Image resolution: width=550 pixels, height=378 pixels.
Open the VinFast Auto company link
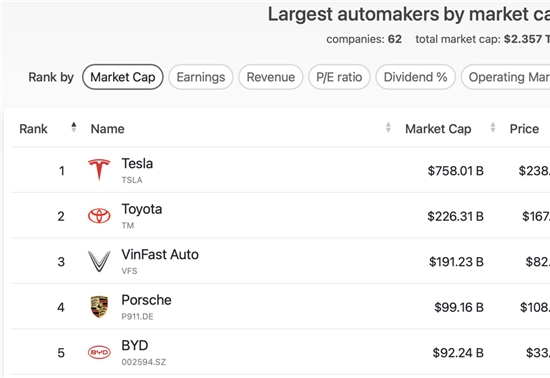pyautogui.click(x=160, y=255)
